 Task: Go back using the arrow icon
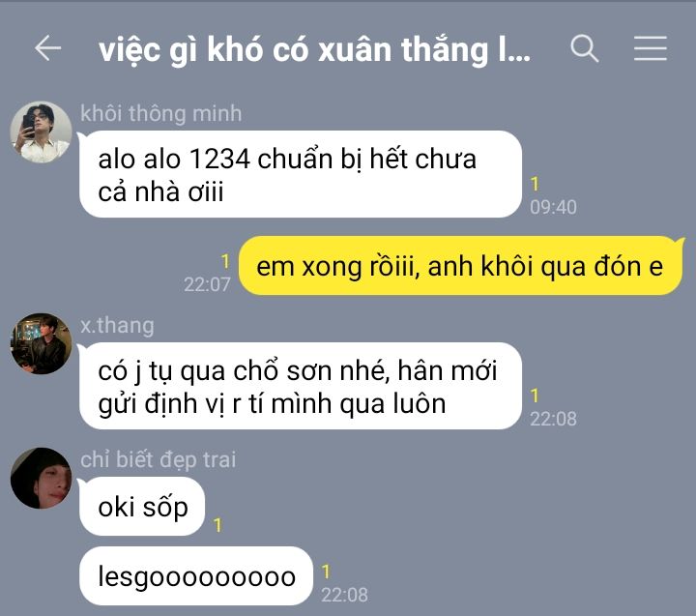click(48, 47)
